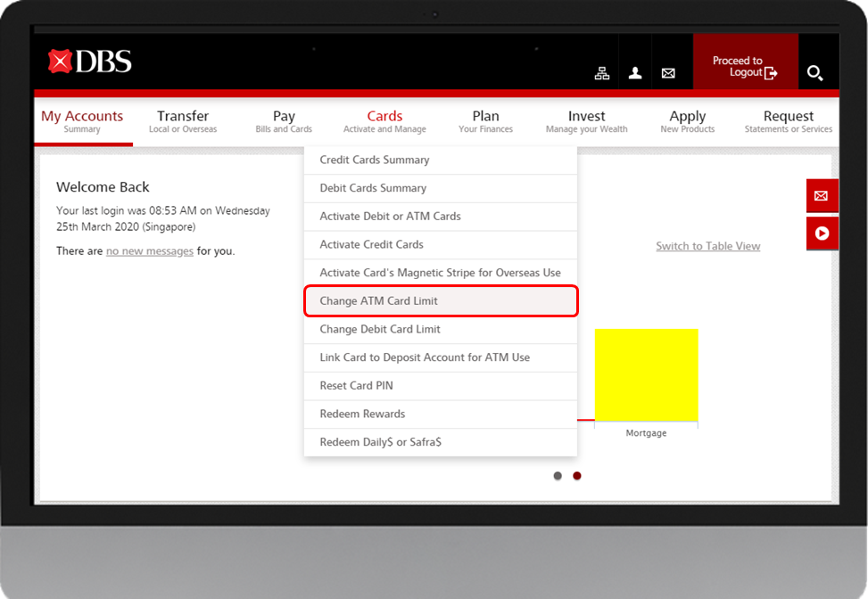Click the yellow Mortgage chart bar

pos(646,374)
